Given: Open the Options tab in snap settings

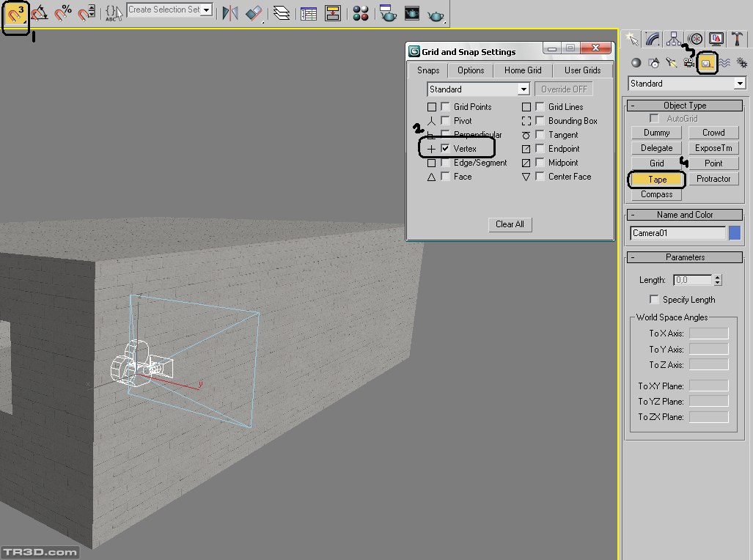Looking at the screenshot, I should (x=471, y=70).
